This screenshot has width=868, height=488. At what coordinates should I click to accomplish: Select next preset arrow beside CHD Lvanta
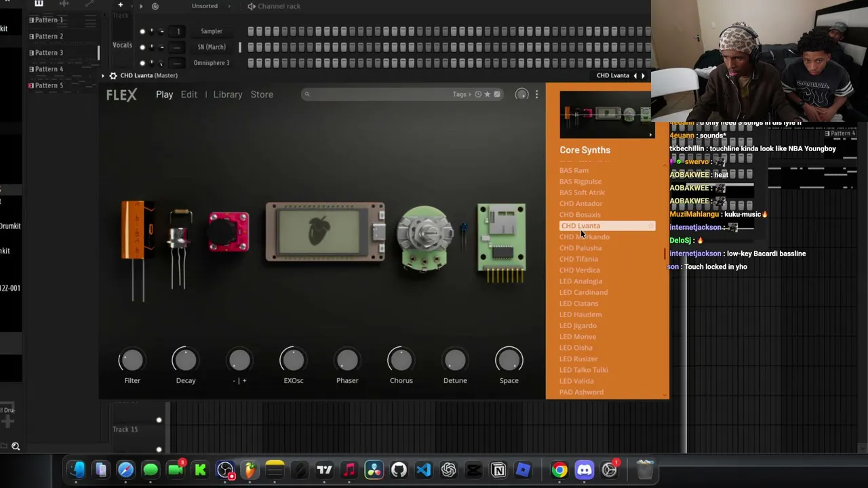643,75
